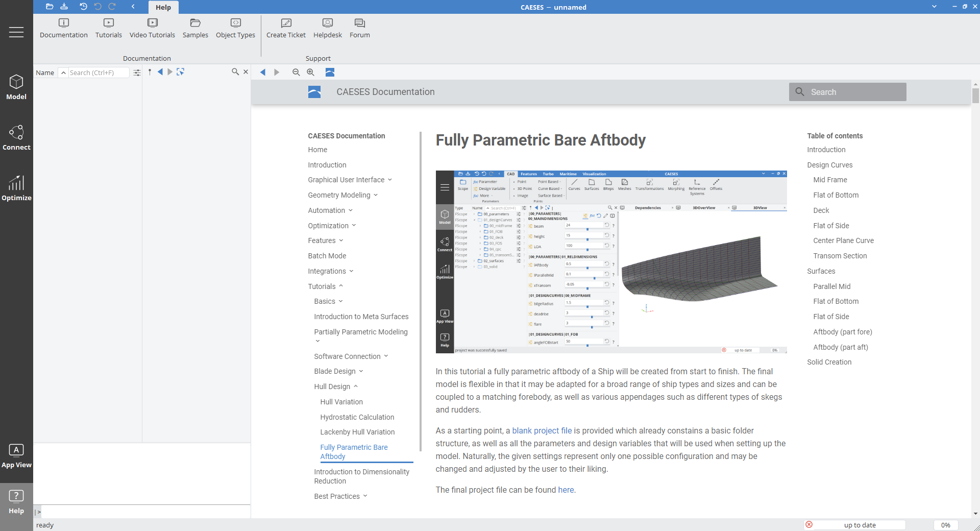
Task: Click the object tree search field
Action: pos(99,73)
